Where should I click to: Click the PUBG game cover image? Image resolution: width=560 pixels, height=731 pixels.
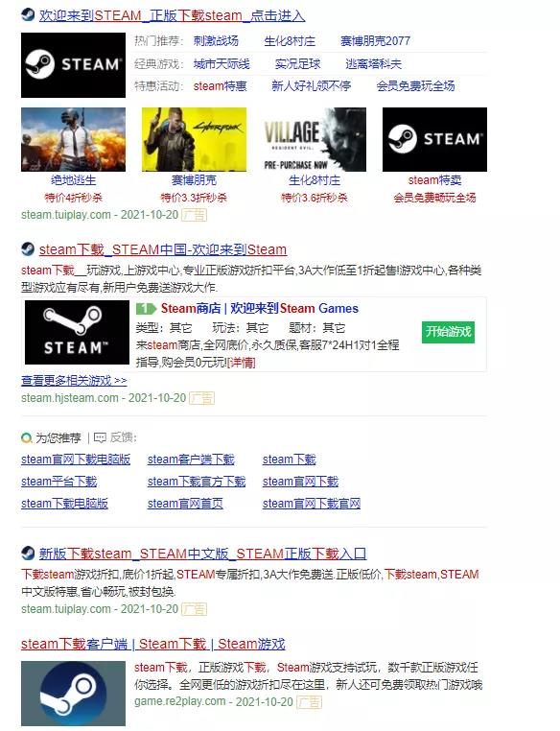coord(73,139)
